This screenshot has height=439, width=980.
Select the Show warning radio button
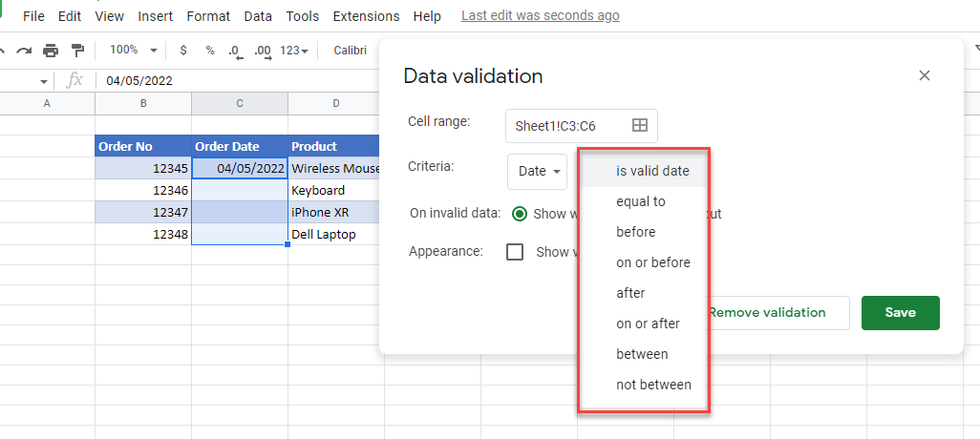(520, 214)
